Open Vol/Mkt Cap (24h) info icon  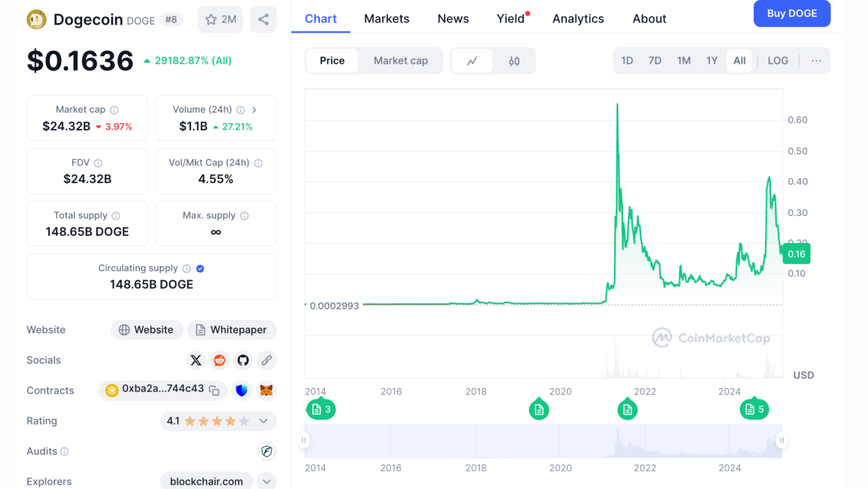coord(258,163)
